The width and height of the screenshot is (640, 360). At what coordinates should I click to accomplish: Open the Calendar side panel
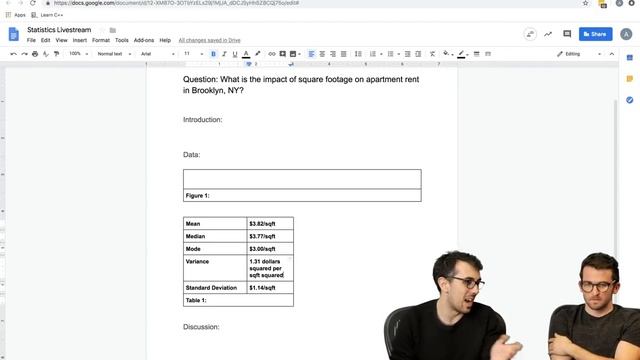(630, 58)
